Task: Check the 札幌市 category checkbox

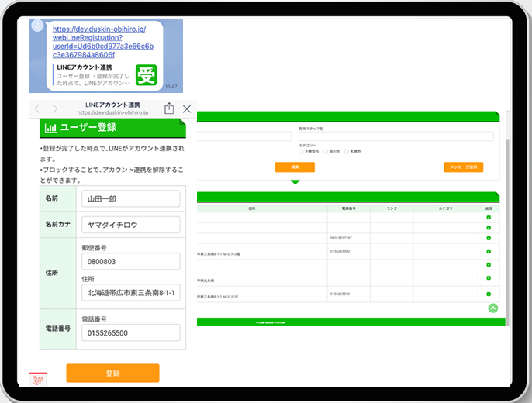Action: click(347, 151)
